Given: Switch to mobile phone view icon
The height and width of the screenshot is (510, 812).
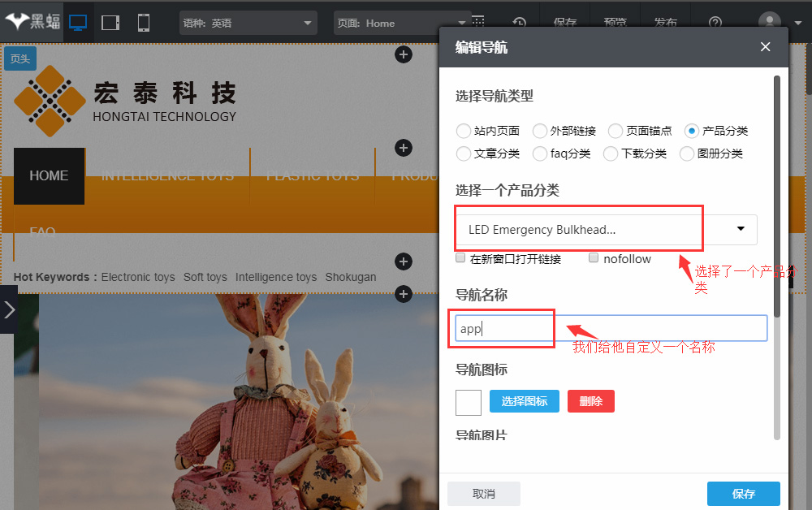Looking at the screenshot, I should [x=144, y=23].
